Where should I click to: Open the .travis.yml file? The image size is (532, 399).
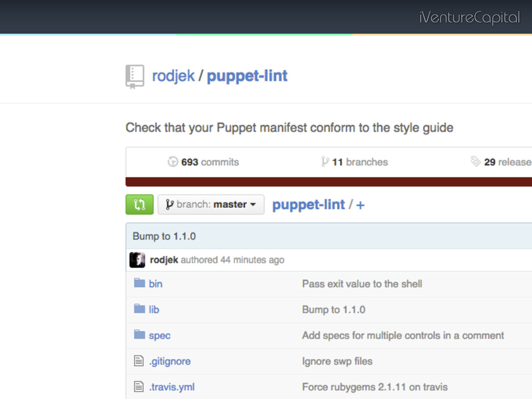coord(171,387)
